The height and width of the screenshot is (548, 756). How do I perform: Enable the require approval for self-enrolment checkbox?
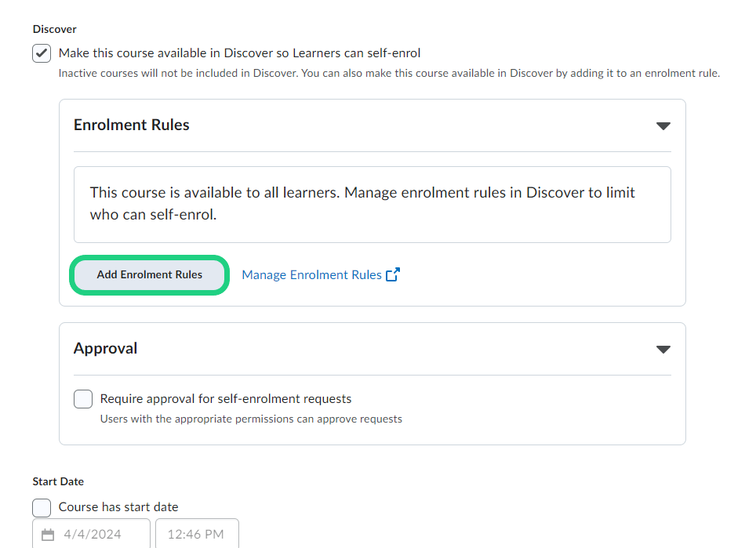[83, 399]
